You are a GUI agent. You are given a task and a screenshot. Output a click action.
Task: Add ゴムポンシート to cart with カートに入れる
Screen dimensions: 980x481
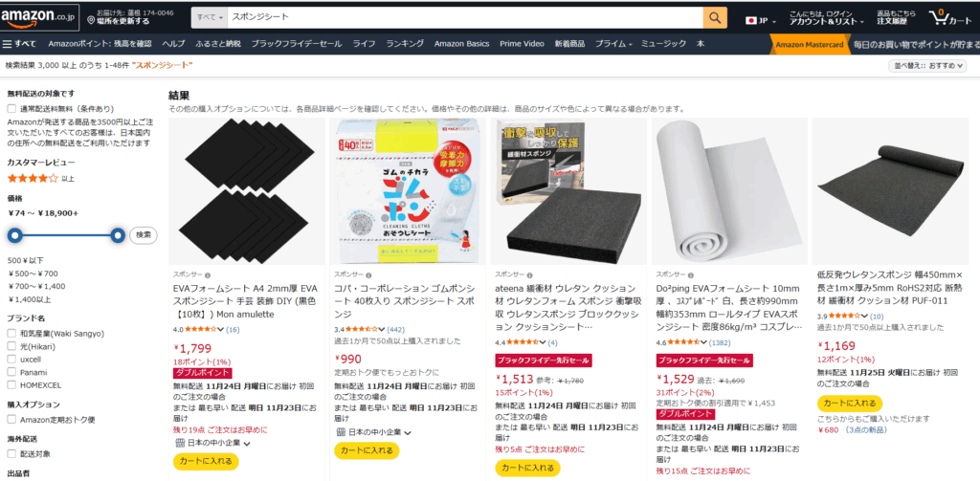367,450
